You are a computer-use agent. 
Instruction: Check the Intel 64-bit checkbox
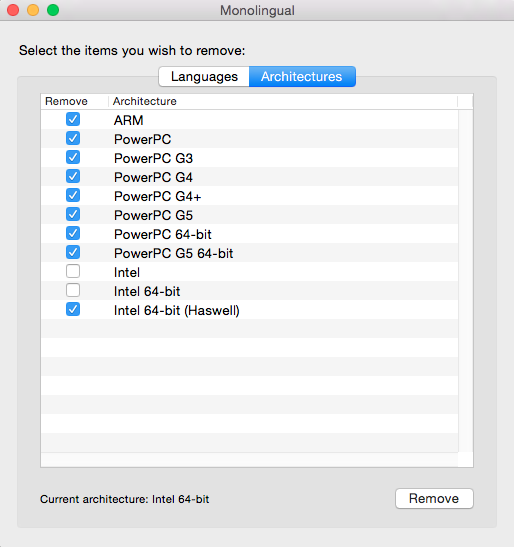73,291
